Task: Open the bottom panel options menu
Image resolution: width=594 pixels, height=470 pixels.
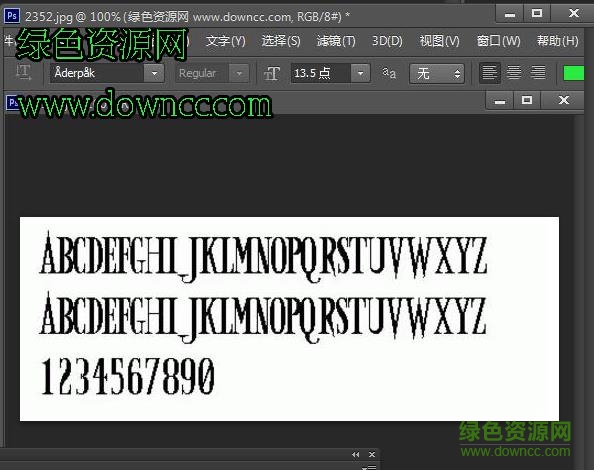Action: [369, 468]
